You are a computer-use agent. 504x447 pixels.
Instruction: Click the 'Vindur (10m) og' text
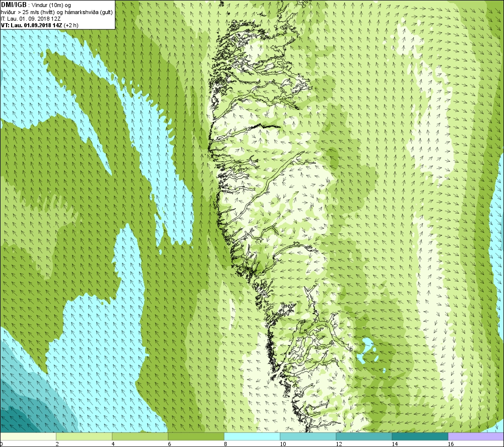(52, 6)
